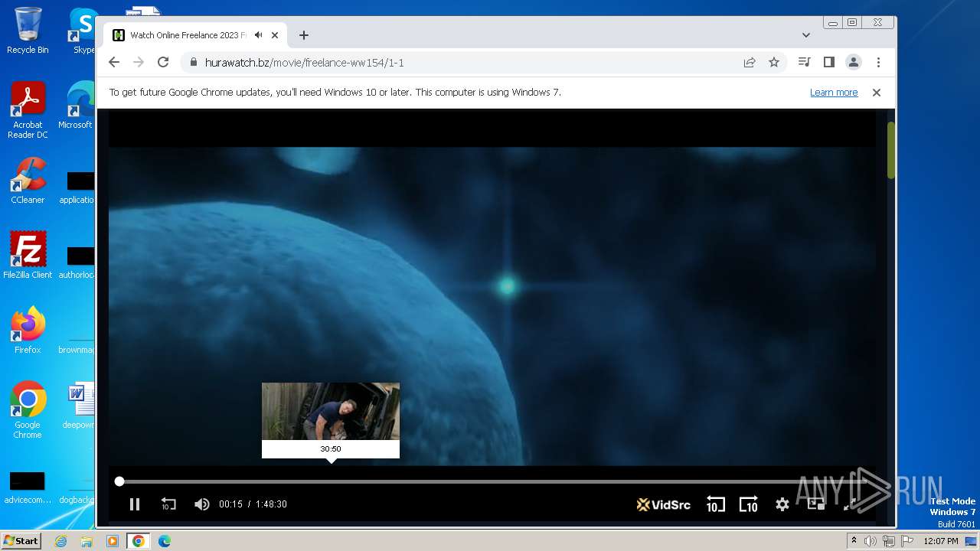980x551 pixels.
Task: Open tab search dropdown chevron
Action: click(806, 35)
